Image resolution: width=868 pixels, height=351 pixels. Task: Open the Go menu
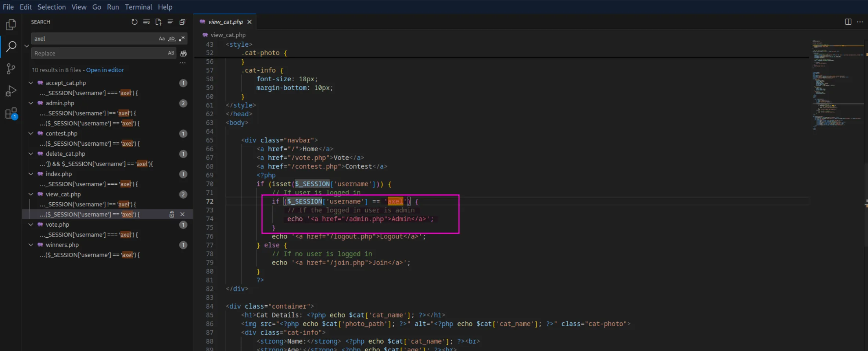point(97,7)
